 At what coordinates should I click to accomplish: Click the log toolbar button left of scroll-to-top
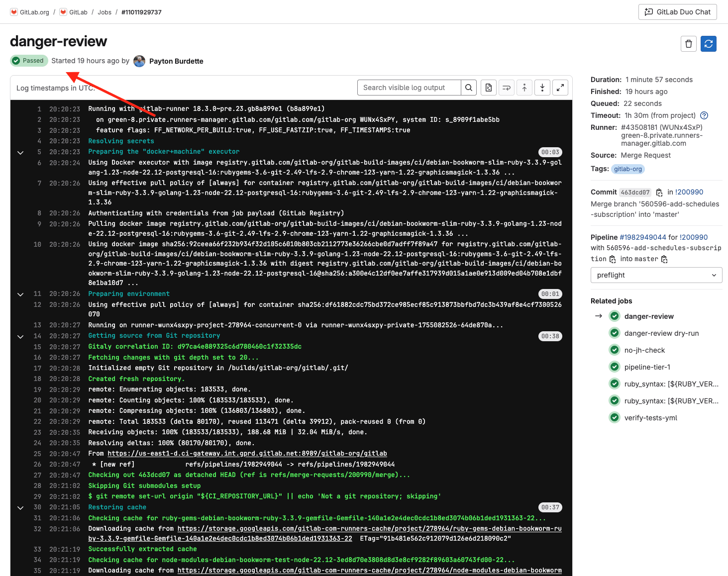pyautogui.click(x=507, y=88)
